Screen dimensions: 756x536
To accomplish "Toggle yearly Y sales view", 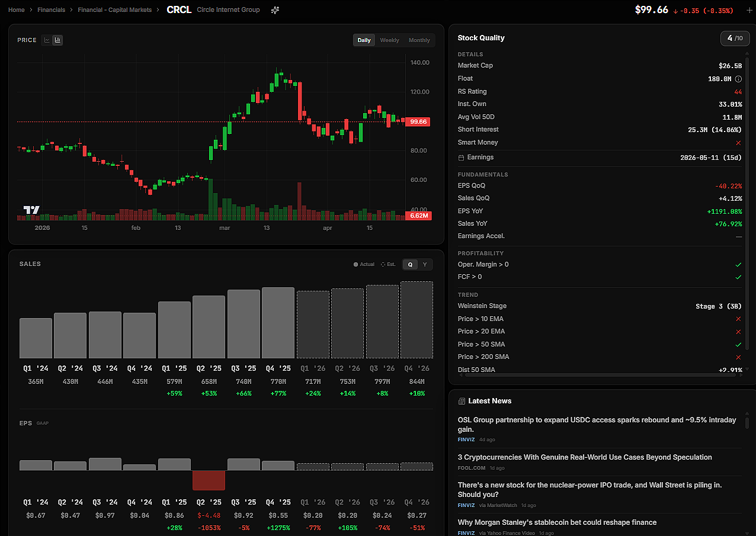I will coord(424,265).
